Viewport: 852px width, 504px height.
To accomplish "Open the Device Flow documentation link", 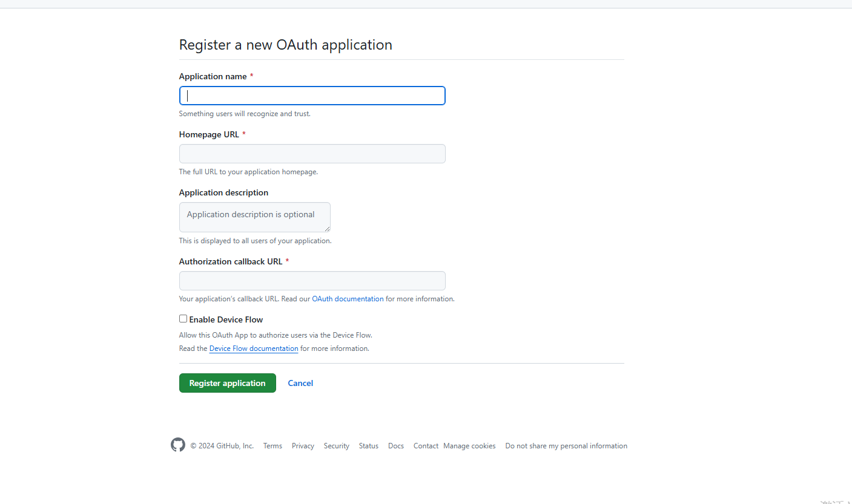I will pos(253,348).
